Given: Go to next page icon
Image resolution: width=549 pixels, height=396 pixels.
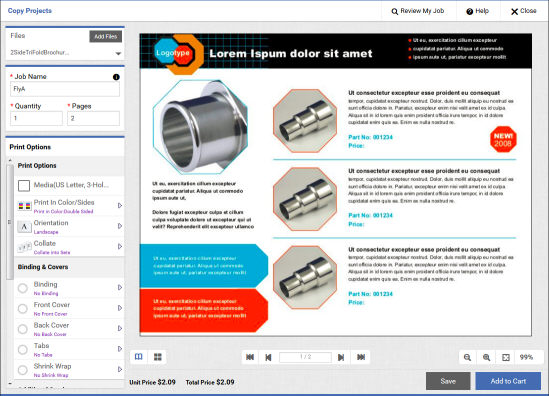Looking at the screenshot, I should [341, 357].
